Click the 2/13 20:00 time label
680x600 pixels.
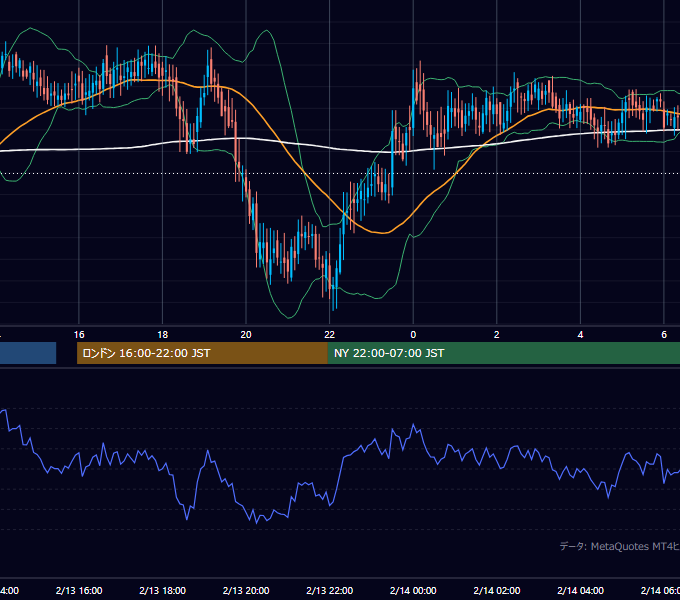pos(246,590)
